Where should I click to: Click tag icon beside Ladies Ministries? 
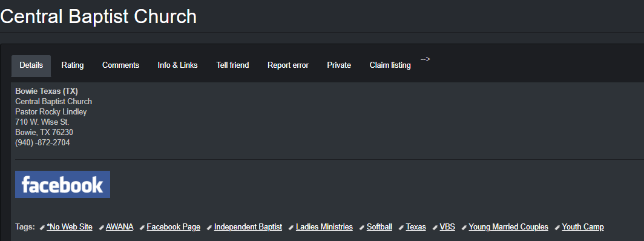click(291, 228)
